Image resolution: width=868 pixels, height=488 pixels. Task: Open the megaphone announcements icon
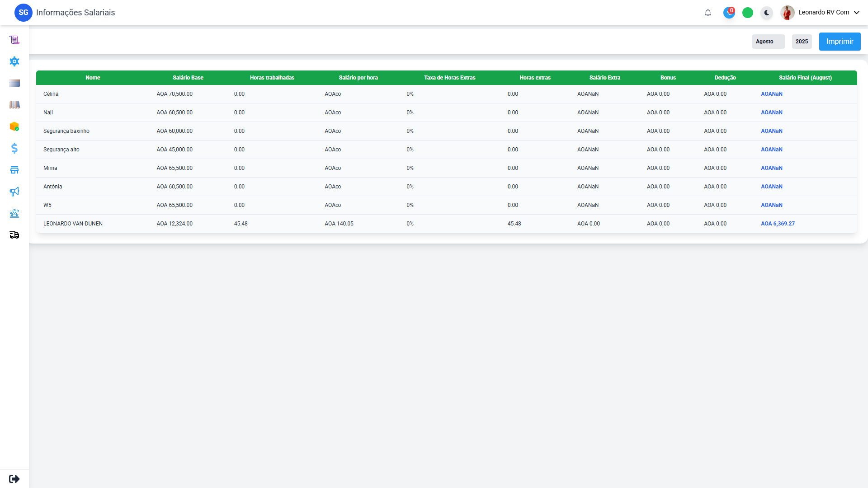(x=14, y=192)
